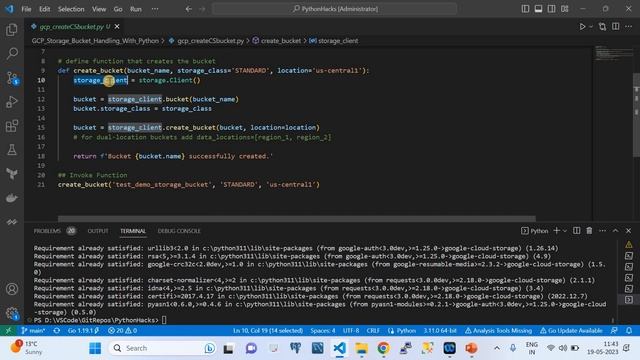This screenshot has height=360, width=640.
Task: Expand the run options dropdown arrow
Action: [x=591, y=27]
